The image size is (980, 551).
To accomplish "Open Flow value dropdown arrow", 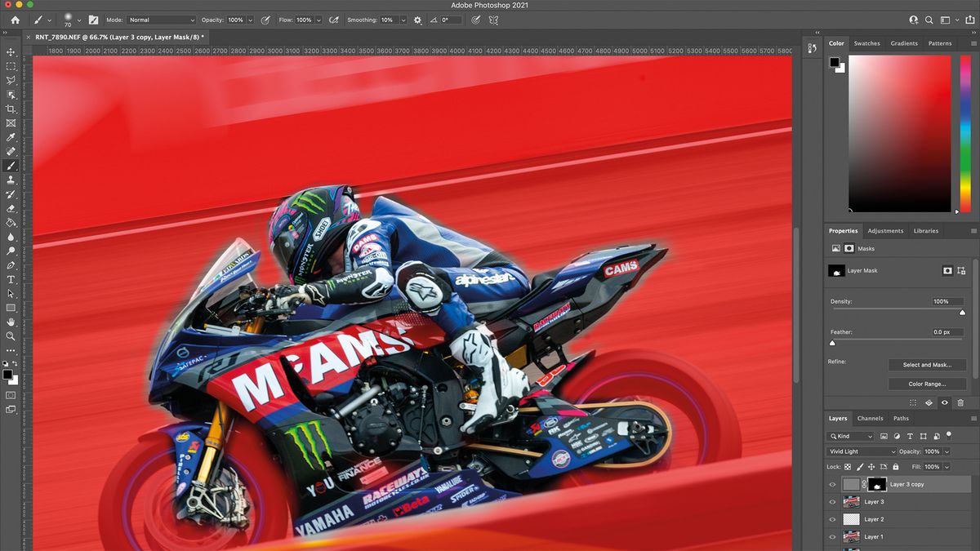I will coord(317,20).
